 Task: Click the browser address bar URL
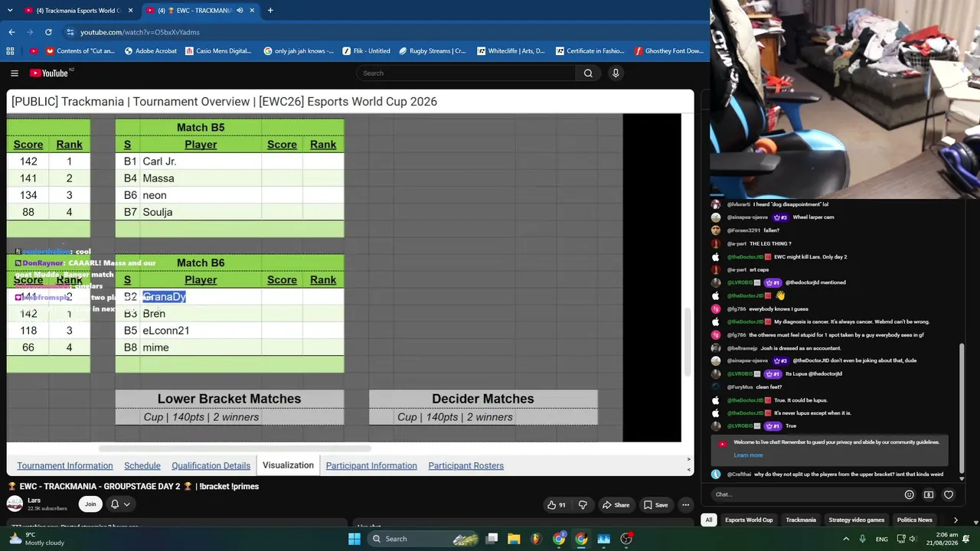tap(140, 32)
